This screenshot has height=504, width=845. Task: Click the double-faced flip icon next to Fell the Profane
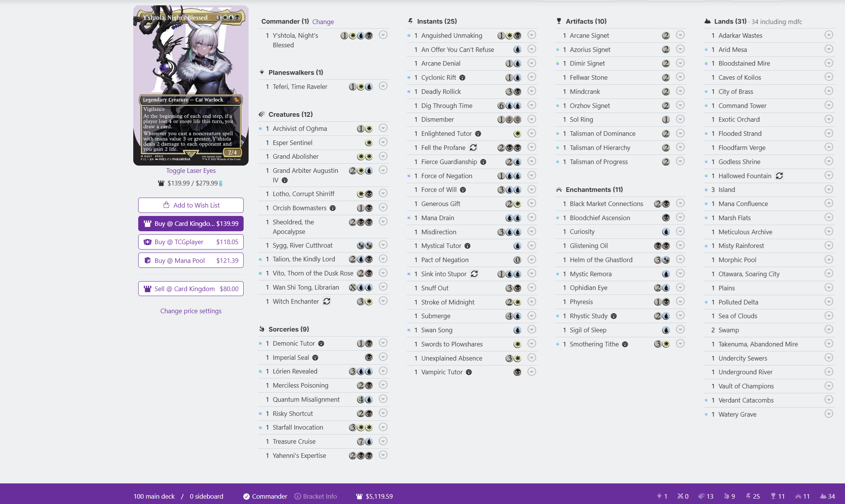[473, 148]
